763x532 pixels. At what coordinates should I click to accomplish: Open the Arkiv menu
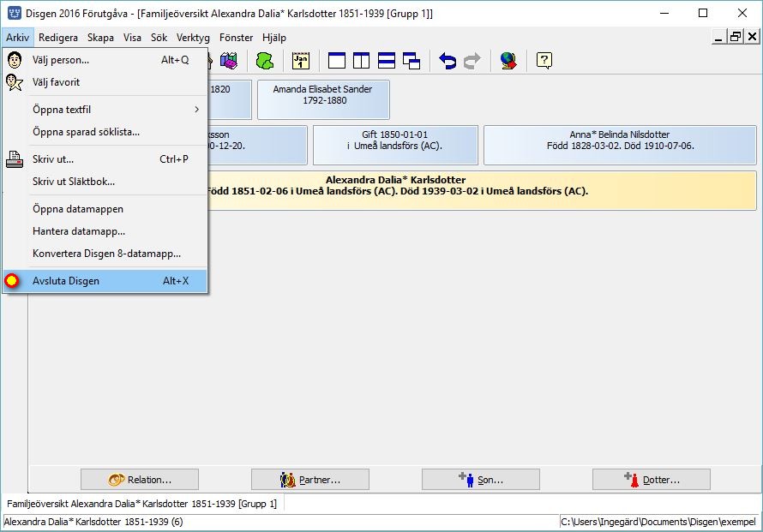pyautogui.click(x=17, y=38)
